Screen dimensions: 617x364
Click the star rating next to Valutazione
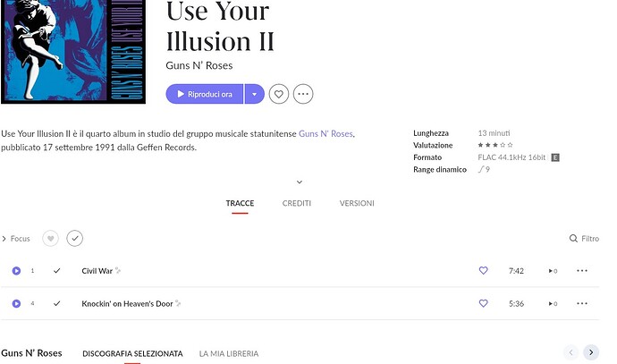click(495, 145)
